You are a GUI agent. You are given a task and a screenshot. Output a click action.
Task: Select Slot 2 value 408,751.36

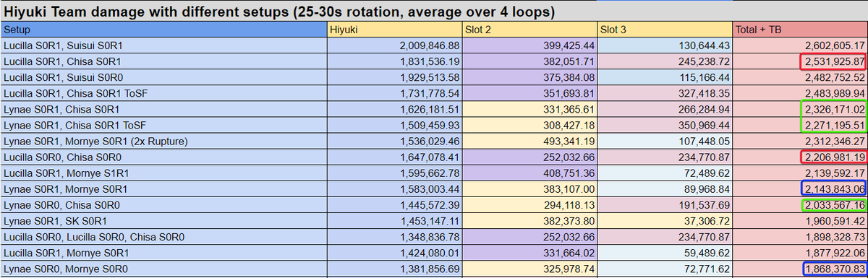[x=529, y=173]
